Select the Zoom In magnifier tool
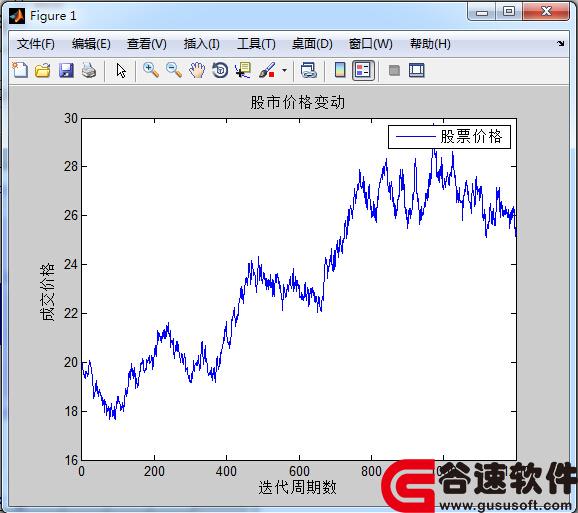 pyautogui.click(x=151, y=70)
